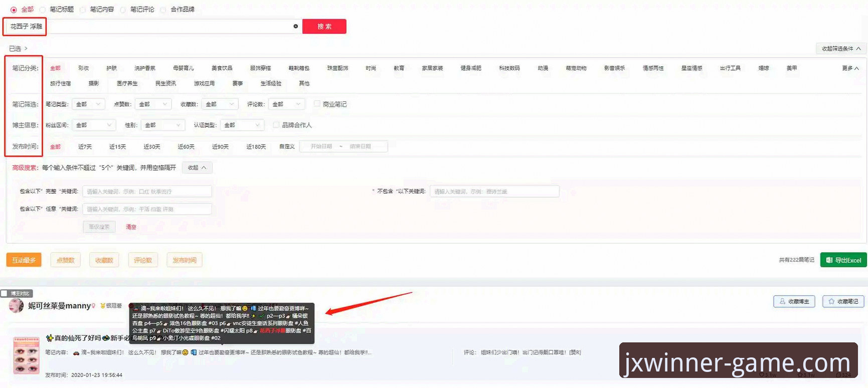
Task: Collapse category list with 更多 toggle
Action: point(850,68)
